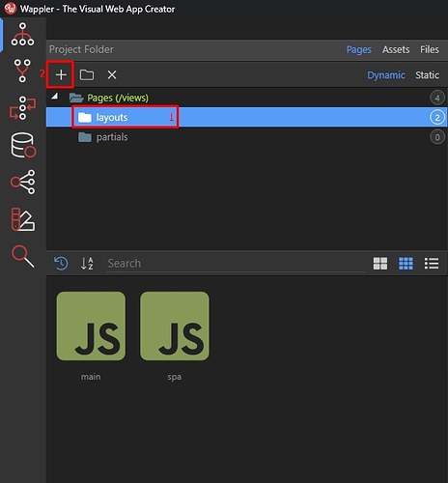Click the plus icon to add page
Image resolution: width=448 pixels, height=483 pixels.
61,75
